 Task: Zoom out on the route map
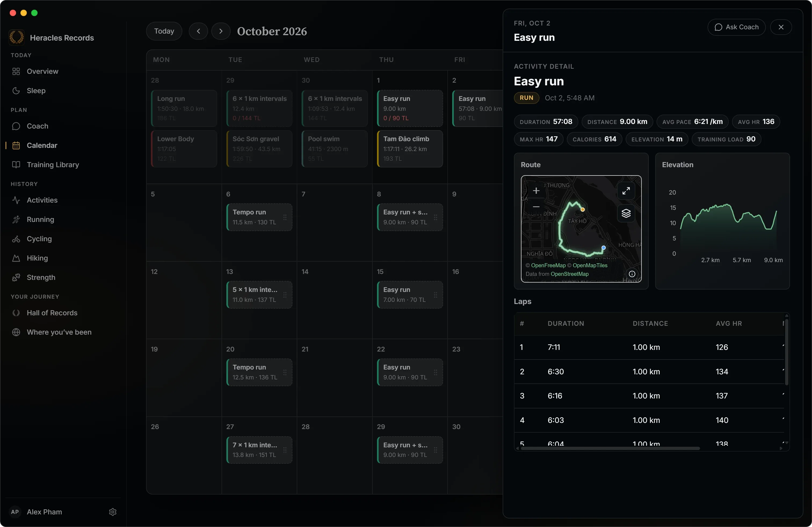point(536,207)
